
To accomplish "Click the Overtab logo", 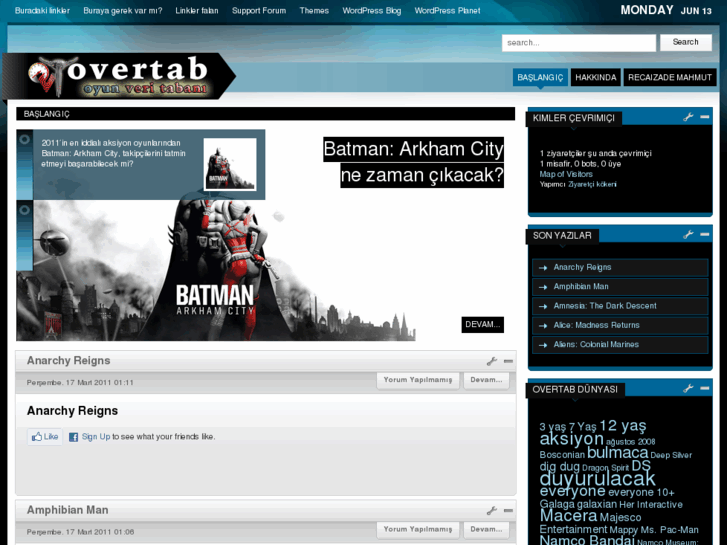I will [120, 76].
